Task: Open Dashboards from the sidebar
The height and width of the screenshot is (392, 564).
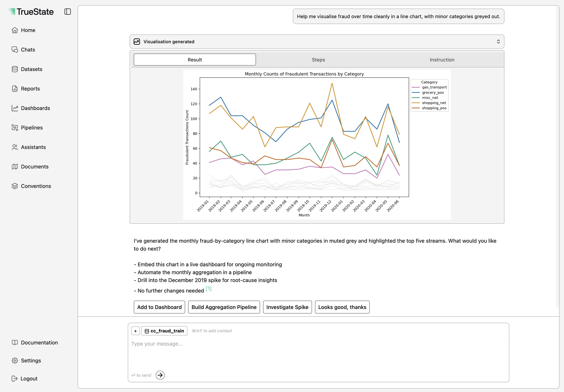Action: 35,108
